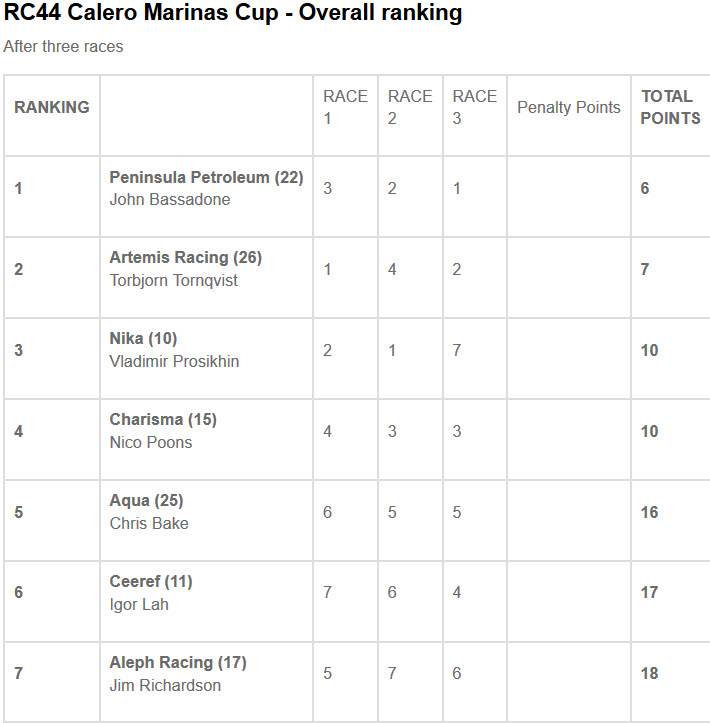Click skipper name Vladimir Prosikhin
The image size is (710, 723).
point(174,361)
